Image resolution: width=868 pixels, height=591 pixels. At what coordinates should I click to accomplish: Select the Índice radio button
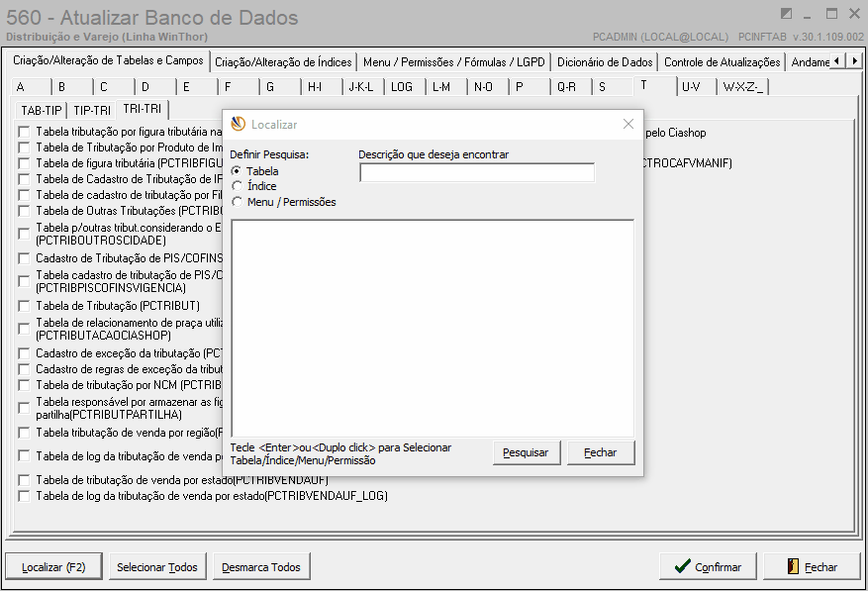coord(237,186)
